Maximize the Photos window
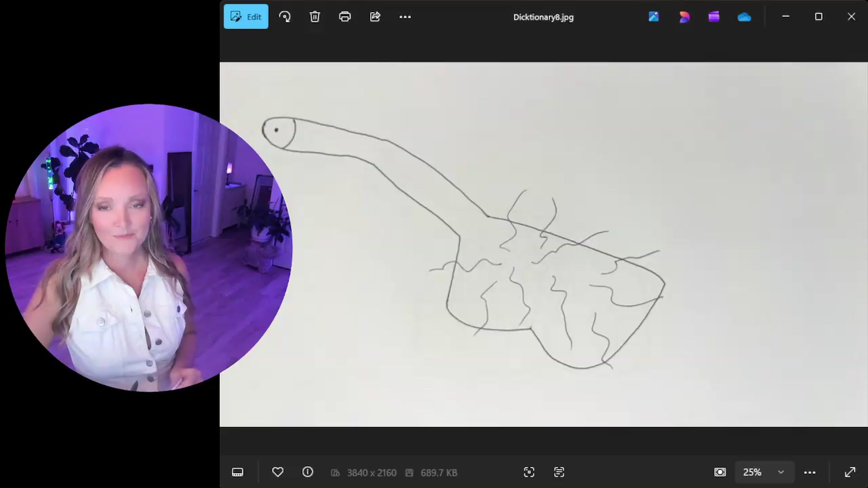 click(x=818, y=17)
